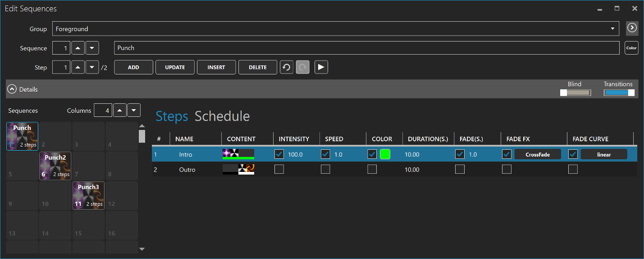644x259 pixels.
Task: Click the sequence name field containing Punch
Action: click(367, 48)
